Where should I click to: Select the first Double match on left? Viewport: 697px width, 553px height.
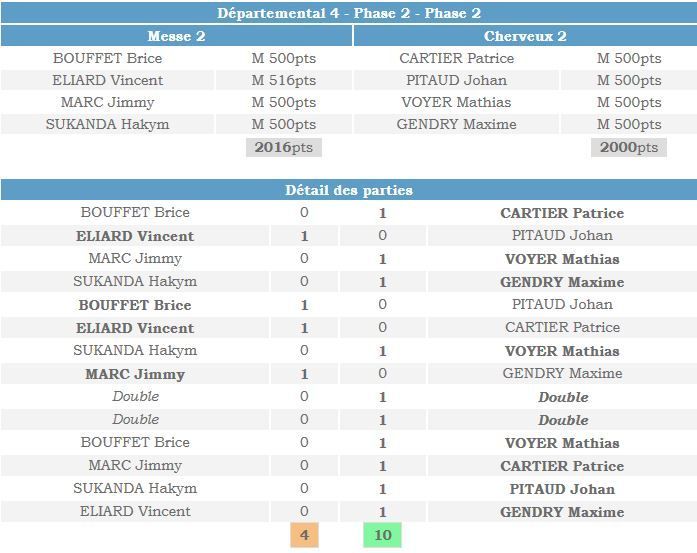tap(136, 396)
